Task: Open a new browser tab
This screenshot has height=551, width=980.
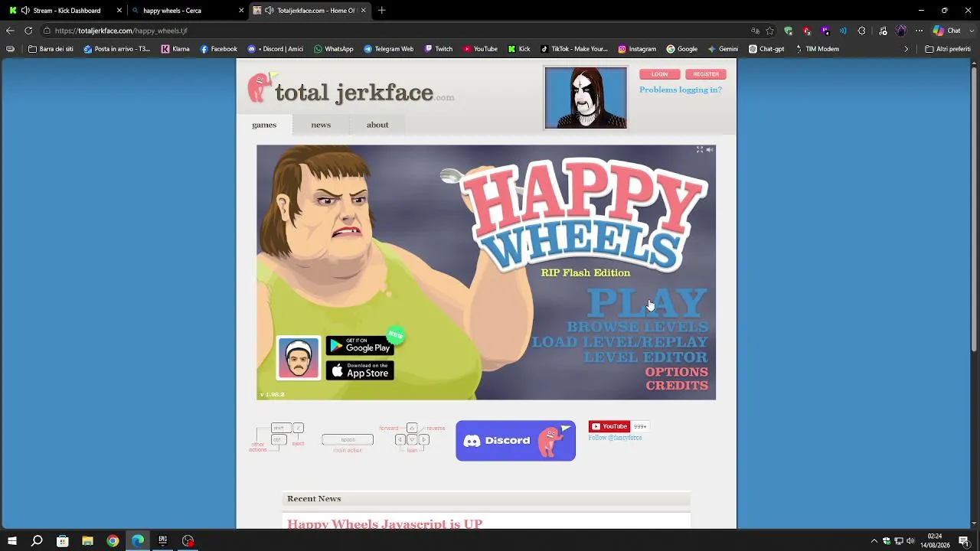Action: pos(382,11)
